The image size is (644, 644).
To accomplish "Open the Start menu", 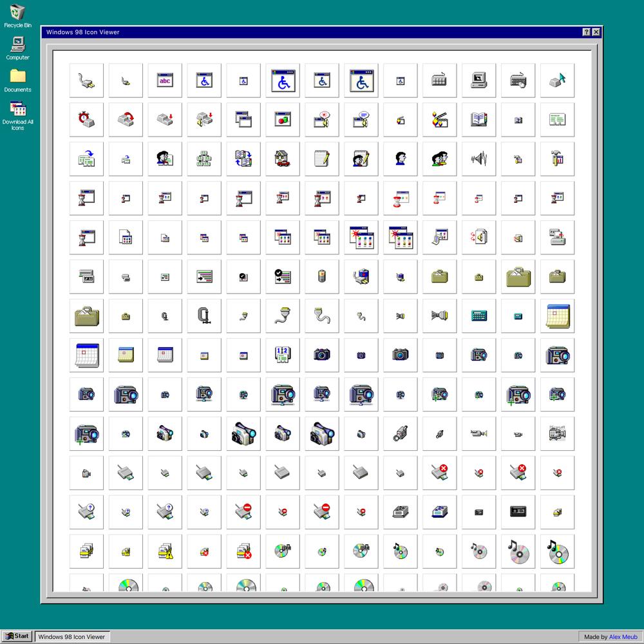I will [x=17, y=636].
